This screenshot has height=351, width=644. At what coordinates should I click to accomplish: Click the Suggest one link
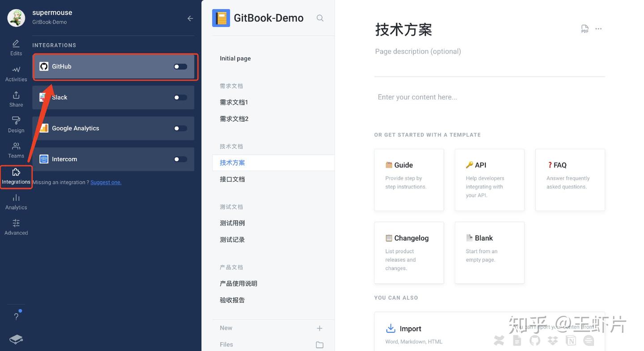[106, 182]
